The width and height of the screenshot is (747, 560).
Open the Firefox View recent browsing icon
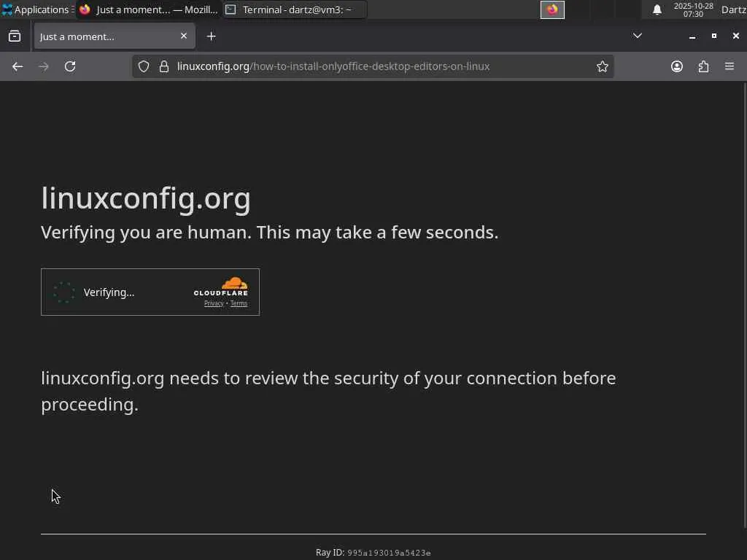coord(15,36)
